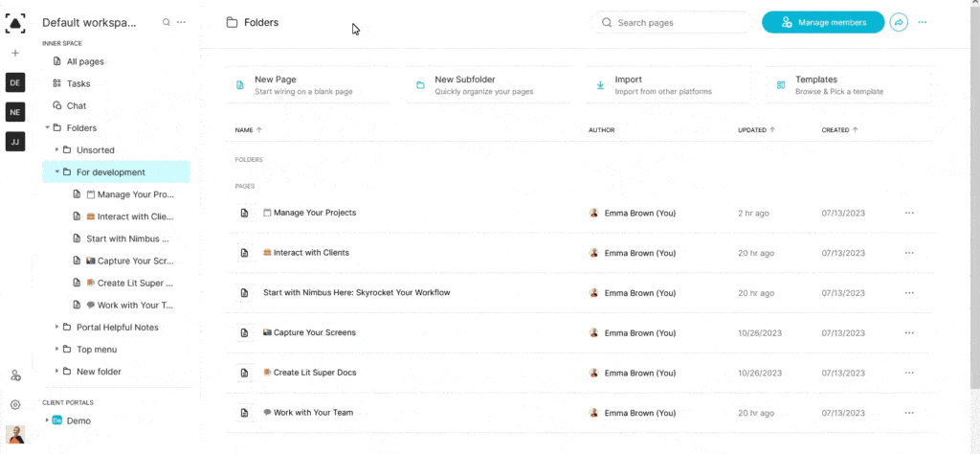Open user profile avatar
This screenshot has width=980, height=454.
pyautogui.click(x=15, y=434)
